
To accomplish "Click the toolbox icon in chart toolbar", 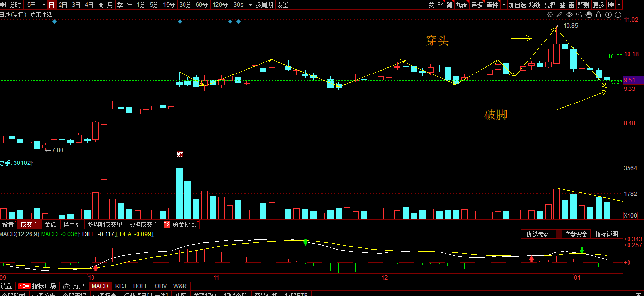I will coord(579,15).
